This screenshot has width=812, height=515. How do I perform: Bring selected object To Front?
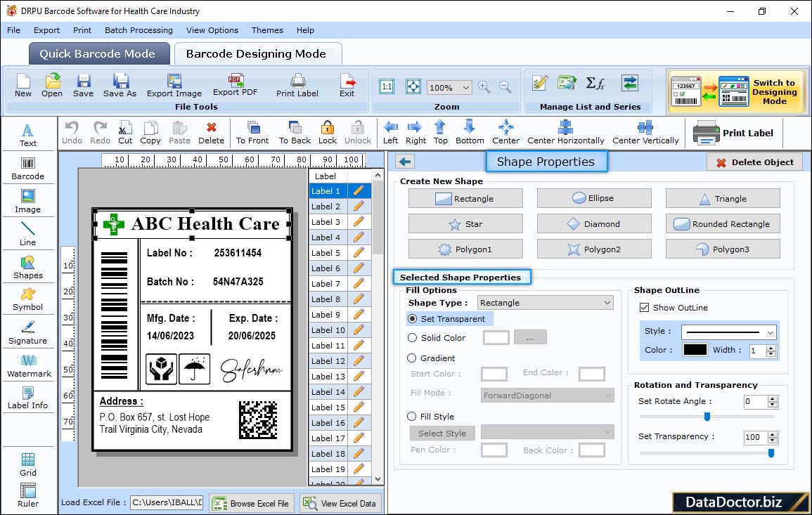coord(252,133)
